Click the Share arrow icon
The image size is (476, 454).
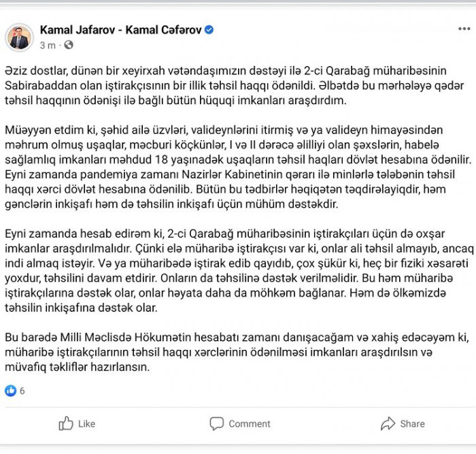[388, 423]
